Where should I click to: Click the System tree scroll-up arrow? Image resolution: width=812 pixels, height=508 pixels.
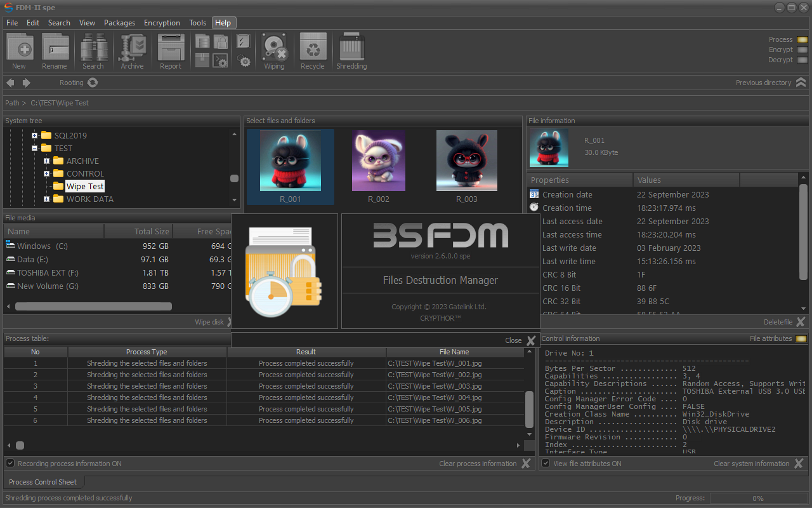point(234,134)
